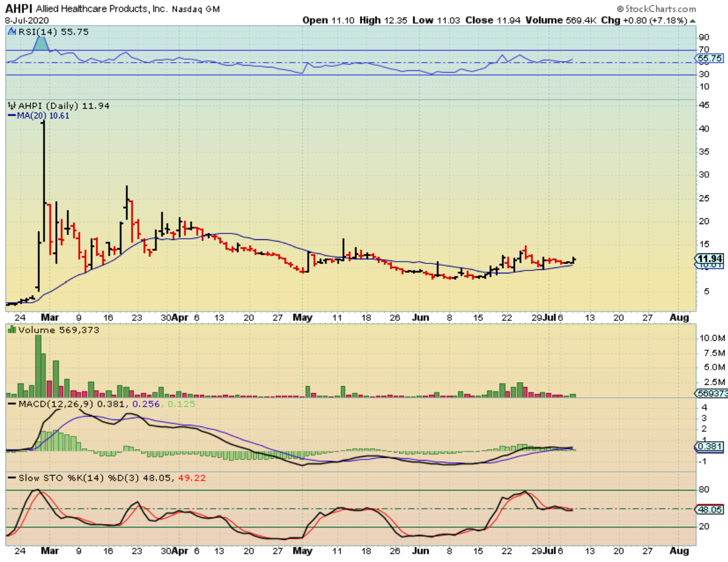The image size is (728, 562).
Task: Click the MA(20) 10.61 legend text
Action: coord(43,116)
